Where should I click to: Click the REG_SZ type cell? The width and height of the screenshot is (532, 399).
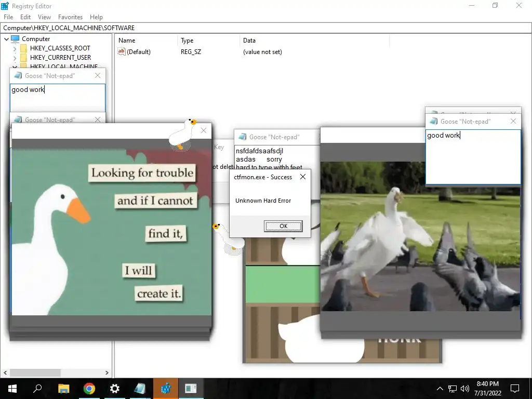191,52
